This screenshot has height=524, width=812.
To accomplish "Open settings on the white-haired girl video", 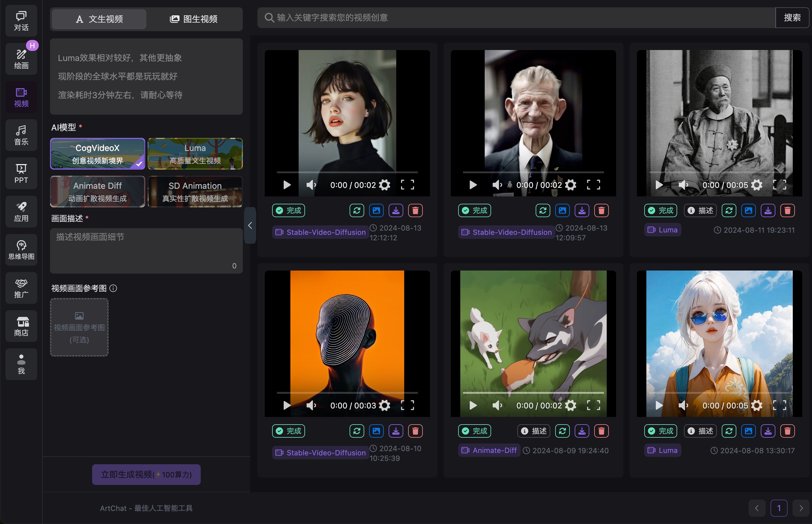I will [x=757, y=405].
